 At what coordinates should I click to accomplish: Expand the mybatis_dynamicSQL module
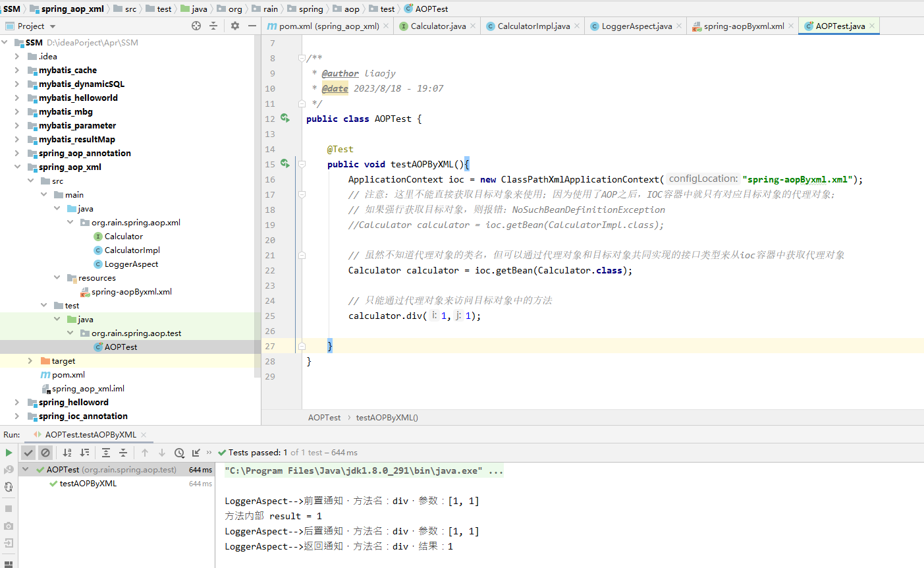(x=17, y=84)
